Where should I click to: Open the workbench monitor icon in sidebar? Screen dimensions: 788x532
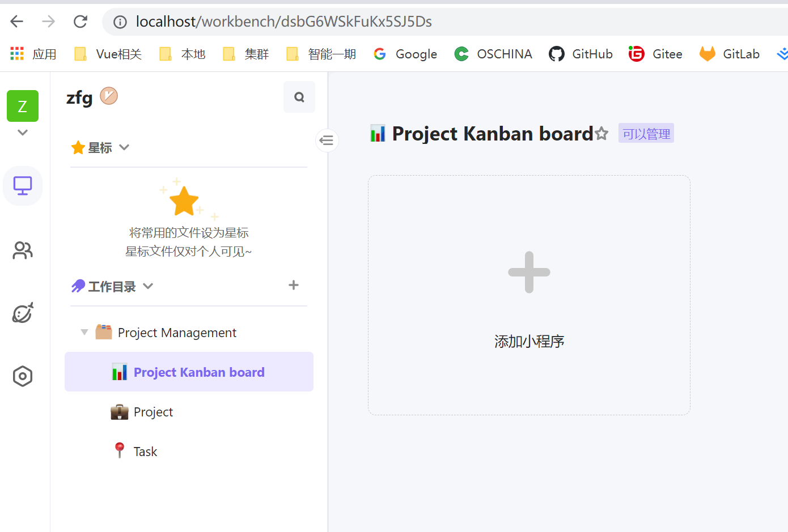23,186
